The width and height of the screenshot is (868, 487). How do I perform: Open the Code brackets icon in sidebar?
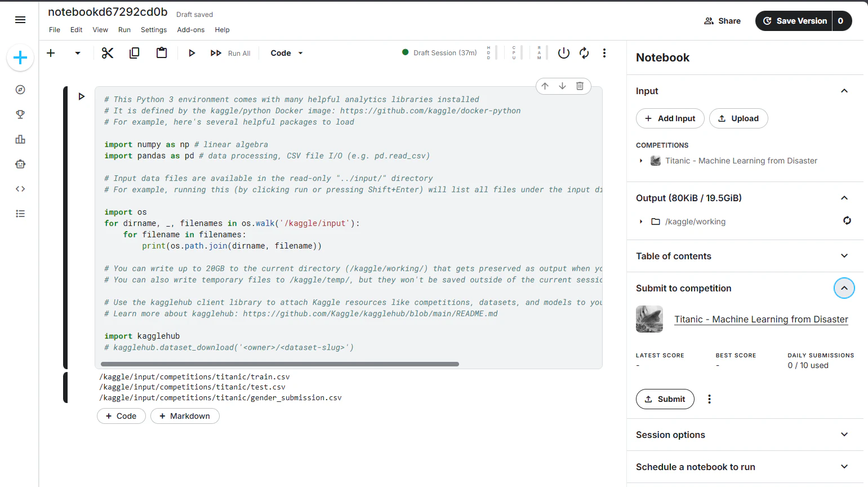(20, 189)
